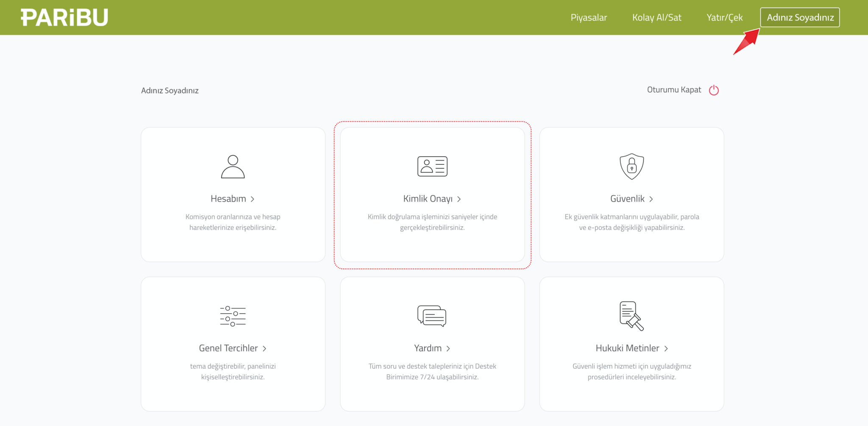Click the Hesabım person icon
The image size is (868, 426).
[233, 166]
